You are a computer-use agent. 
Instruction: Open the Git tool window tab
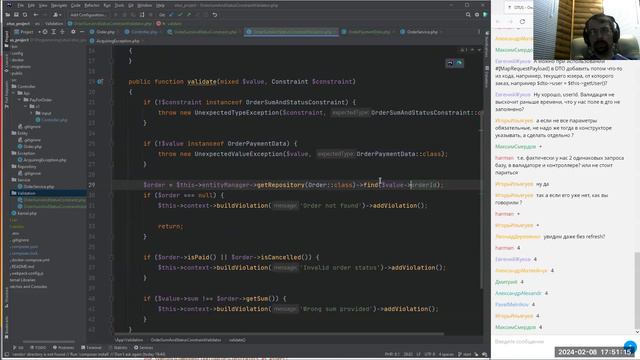pyautogui.click(x=18, y=348)
